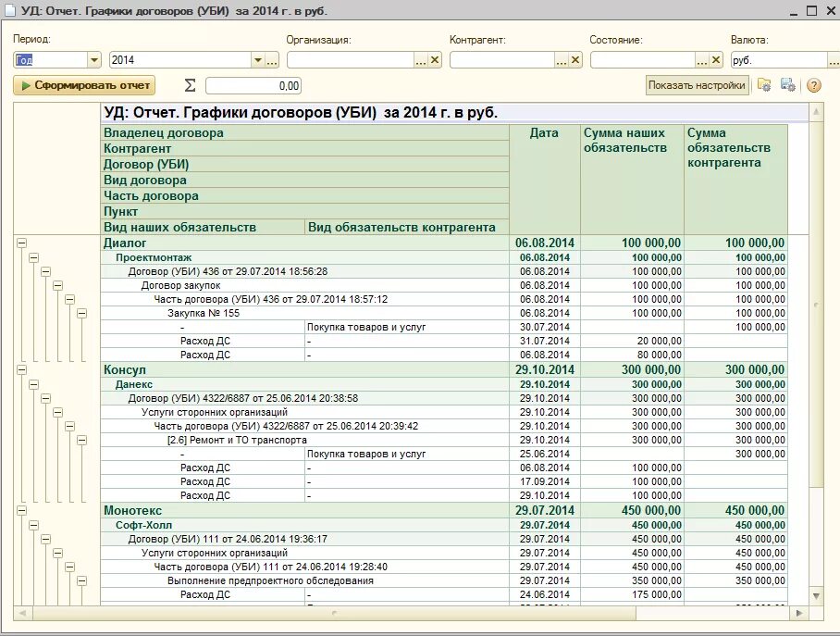Click the Сформировать отчет button
The height and width of the screenshot is (636, 840).
[84, 85]
